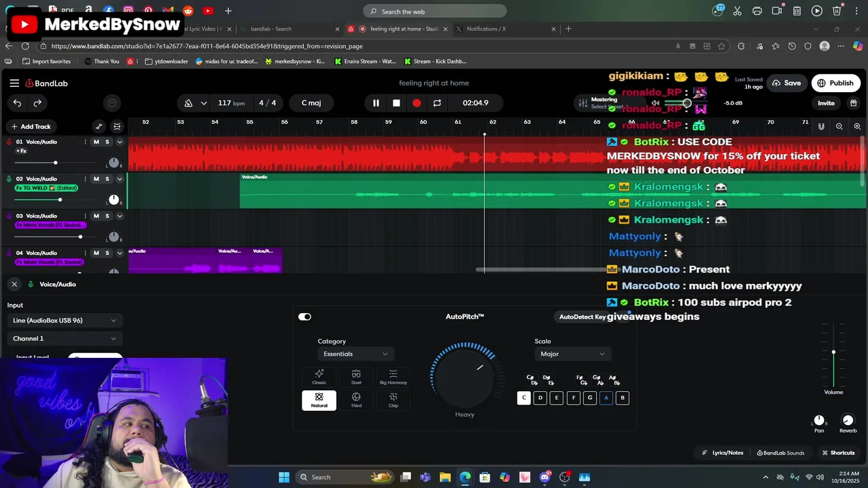Viewport: 868px width, 488px height.
Task: Collapse track heights icon beside Add Track
Action: pyautogui.click(x=117, y=127)
